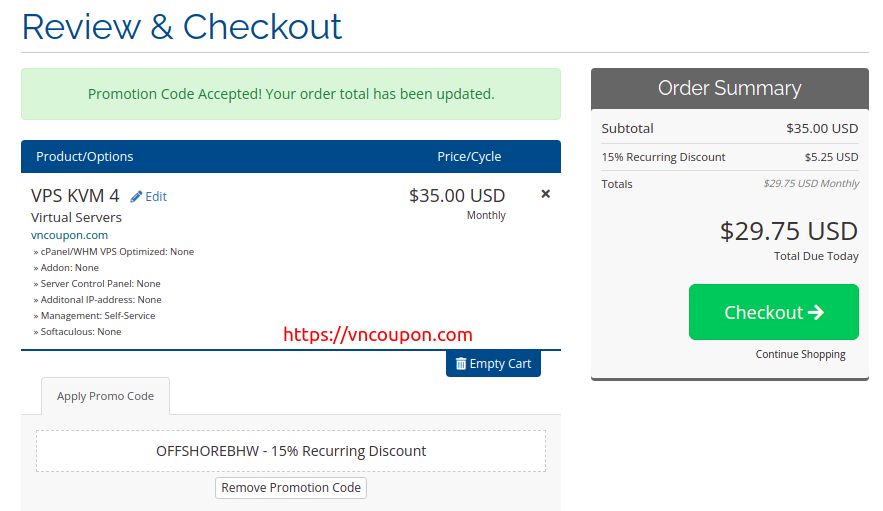Select the VPS KVM 4 product title
Screen dimensions: 883x511
75,195
